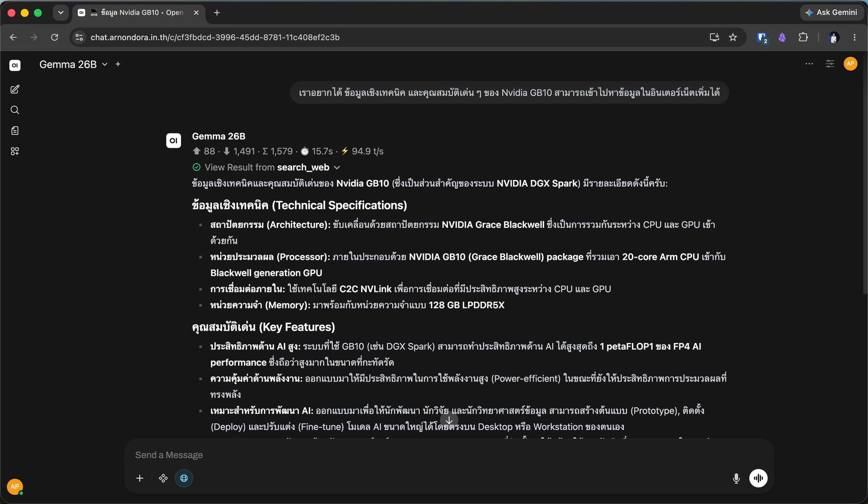Viewport: 868px width, 504px height.
Task: Click the address bar URL
Action: pyautogui.click(x=215, y=37)
